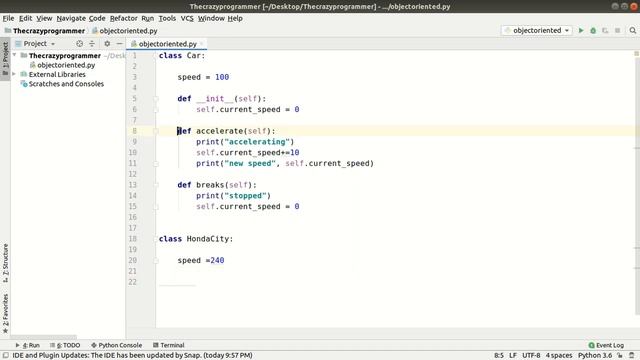Screen dimensions: 640x360
Task: Click the tool window toggle icon in status bar corner
Action: coord(6,356)
